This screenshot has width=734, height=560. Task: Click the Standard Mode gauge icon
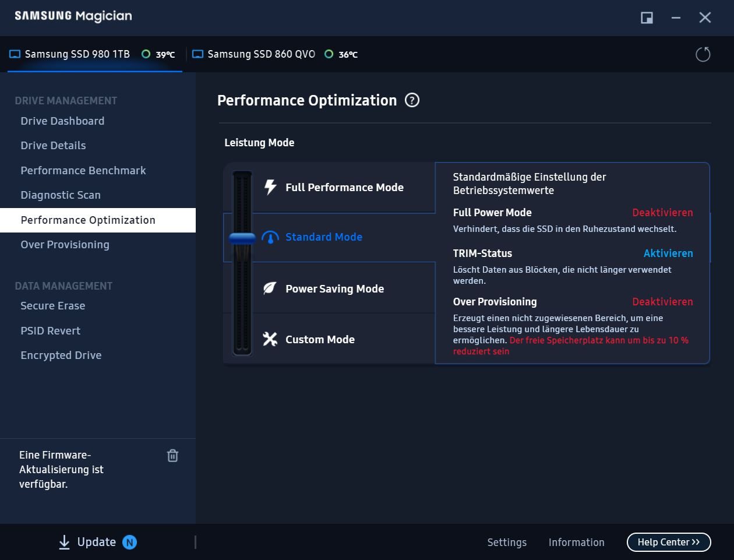pos(270,237)
